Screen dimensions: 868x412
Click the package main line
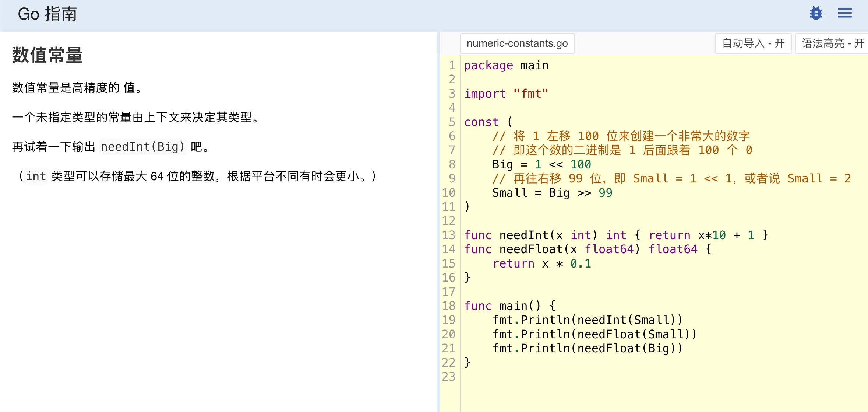(506, 66)
